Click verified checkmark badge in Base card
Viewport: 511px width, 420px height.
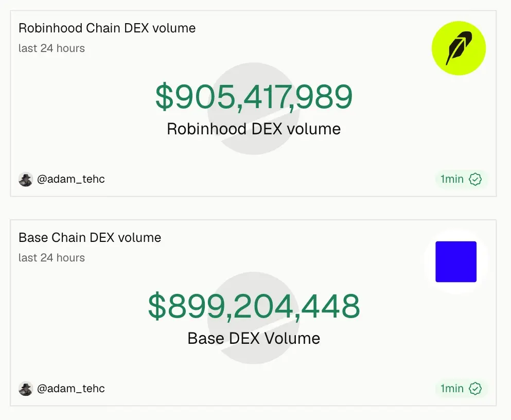(x=475, y=389)
